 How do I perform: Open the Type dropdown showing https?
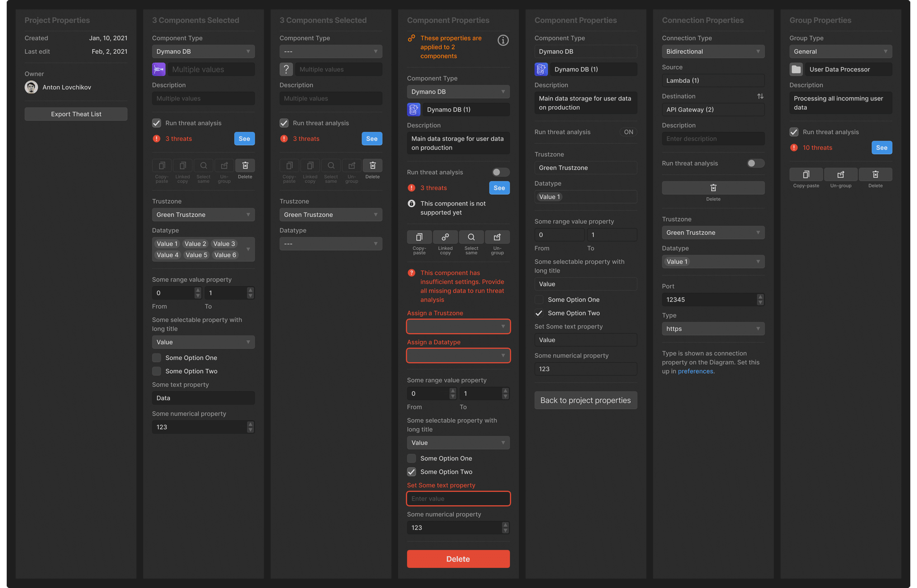pos(713,329)
